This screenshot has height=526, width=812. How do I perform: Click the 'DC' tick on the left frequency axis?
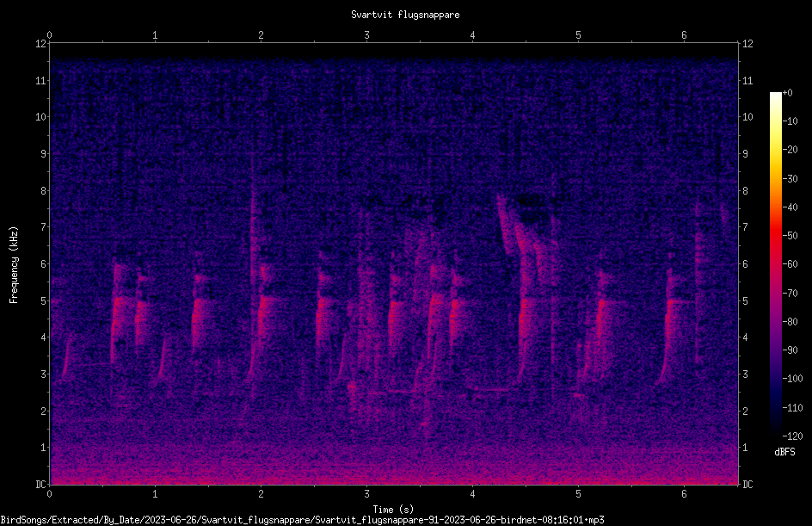click(40, 485)
